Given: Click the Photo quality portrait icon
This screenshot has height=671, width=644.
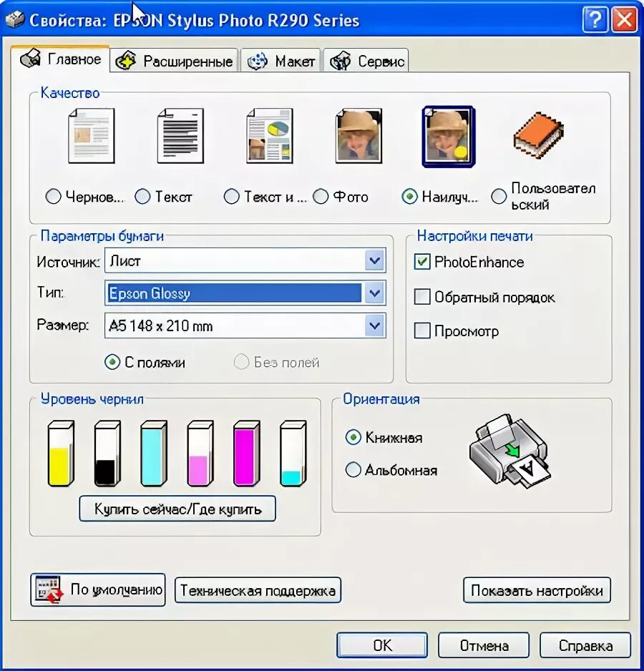Looking at the screenshot, I should (358, 136).
